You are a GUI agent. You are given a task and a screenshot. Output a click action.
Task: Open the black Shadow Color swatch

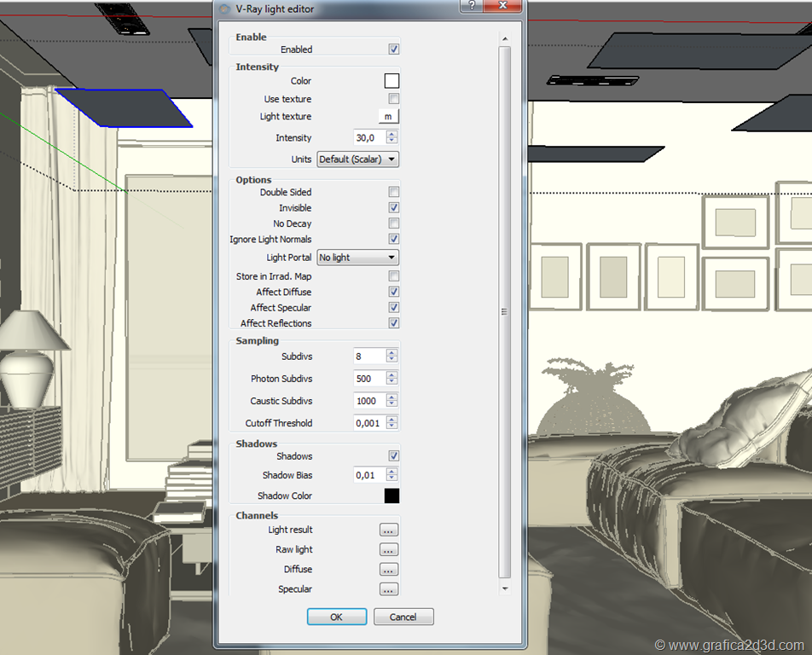pos(391,496)
